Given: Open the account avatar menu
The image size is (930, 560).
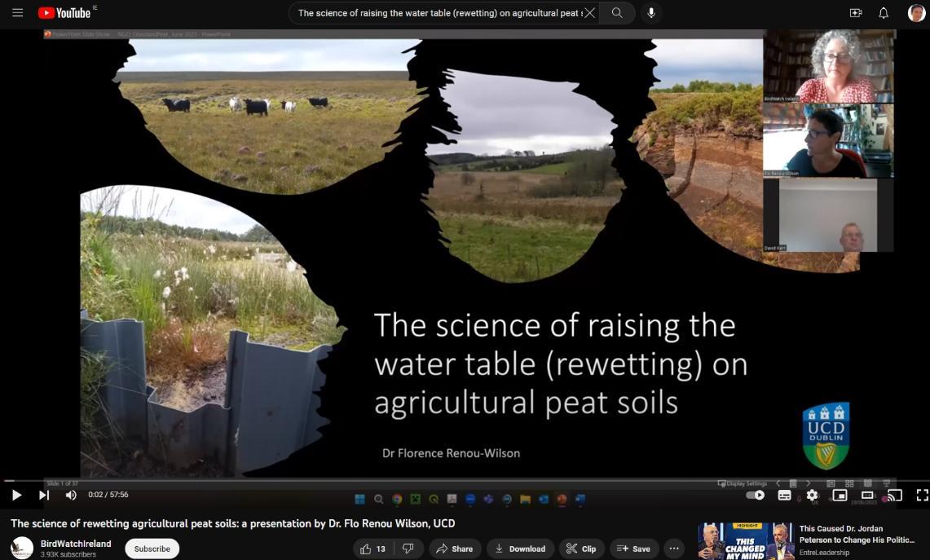Looking at the screenshot, I should click(x=916, y=12).
